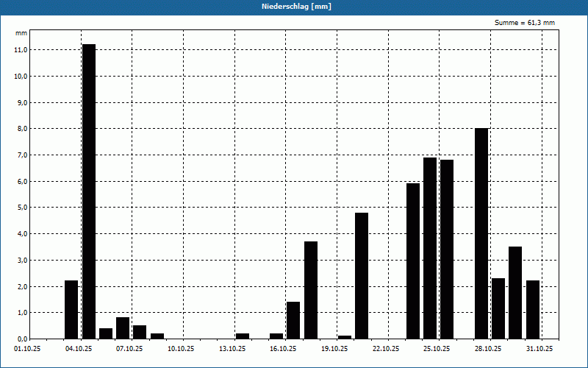The width and height of the screenshot is (588, 368).
Task: Click the first bar left of 04.10.25
Action: pos(71,310)
